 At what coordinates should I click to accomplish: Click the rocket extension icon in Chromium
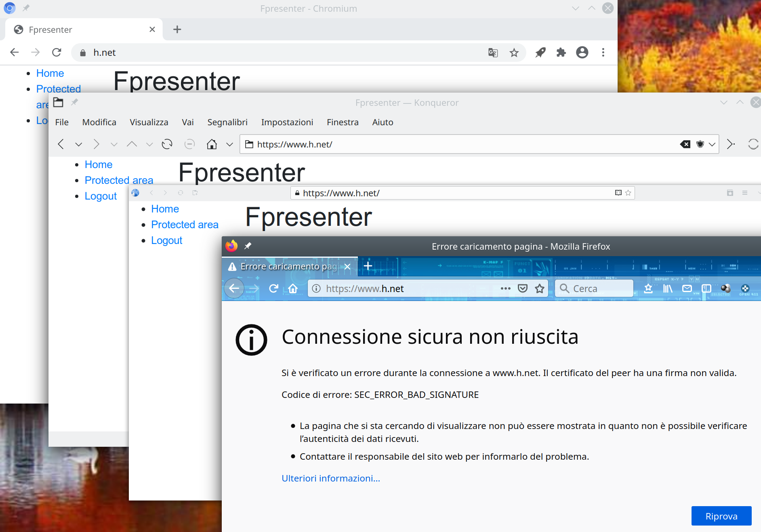540,53
